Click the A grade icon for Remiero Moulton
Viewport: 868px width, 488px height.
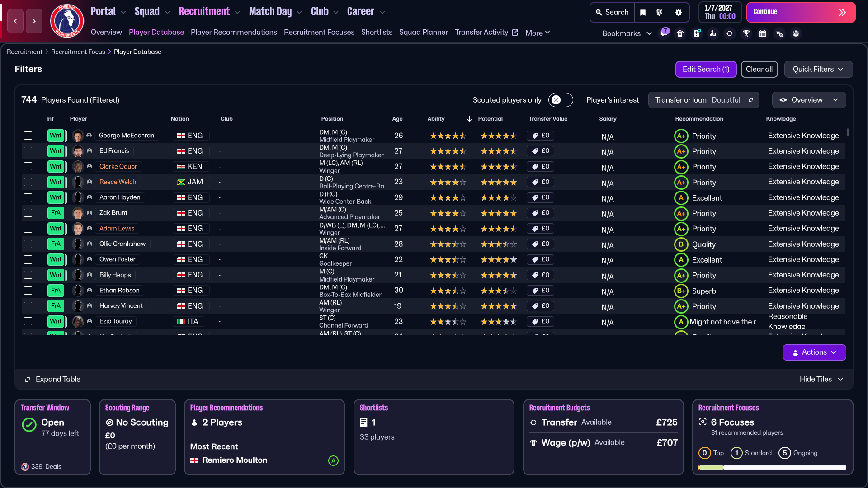(333, 460)
